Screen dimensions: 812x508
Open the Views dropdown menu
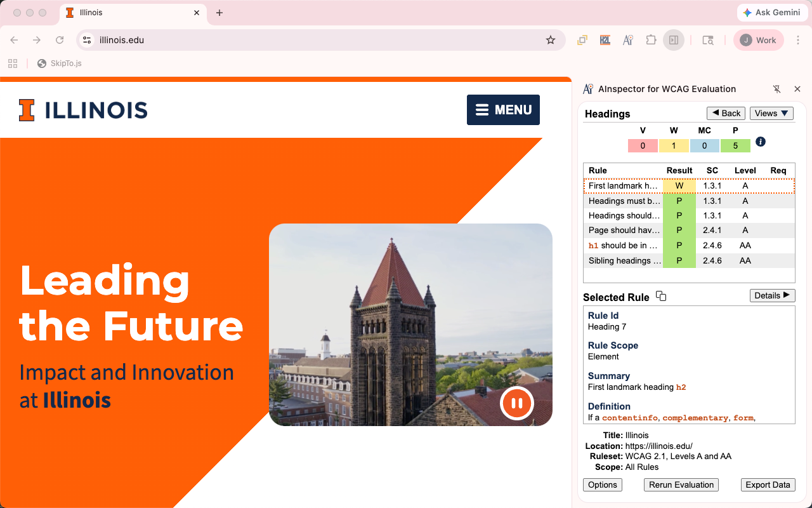[771, 113]
